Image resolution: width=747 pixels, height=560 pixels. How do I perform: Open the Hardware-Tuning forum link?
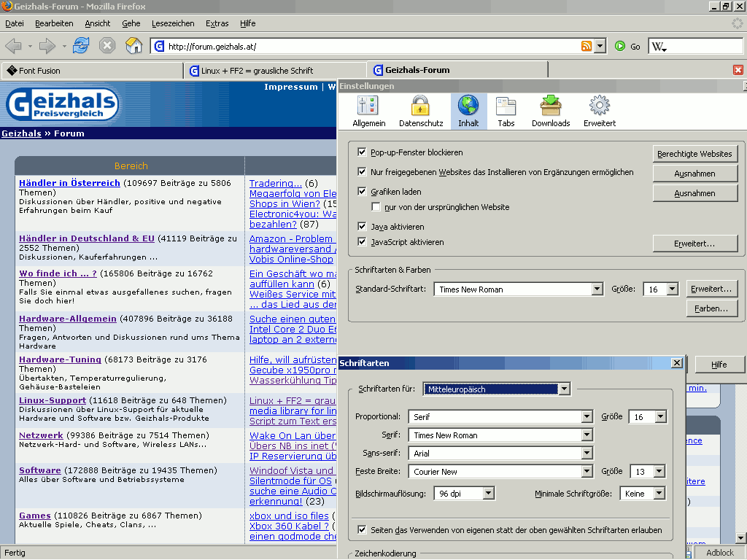pyautogui.click(x=60, y=359)
